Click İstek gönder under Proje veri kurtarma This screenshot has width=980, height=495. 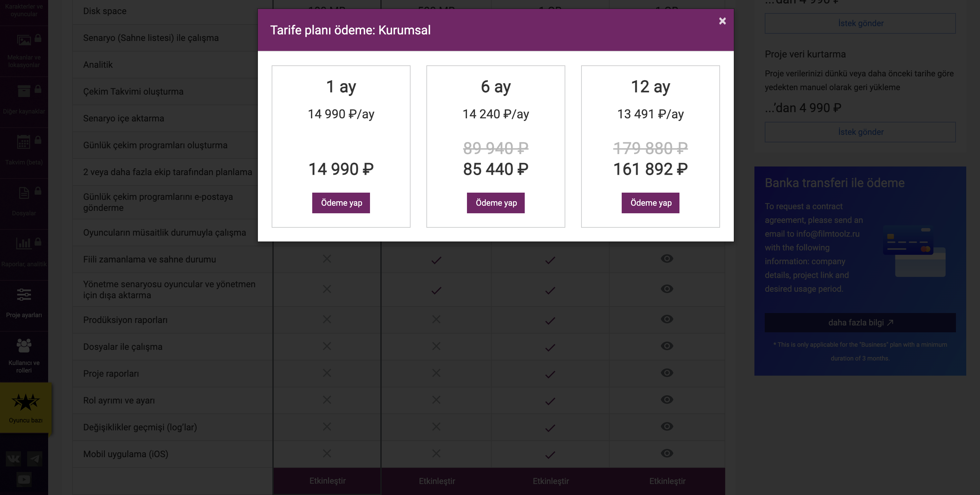[x=860, y=132]
